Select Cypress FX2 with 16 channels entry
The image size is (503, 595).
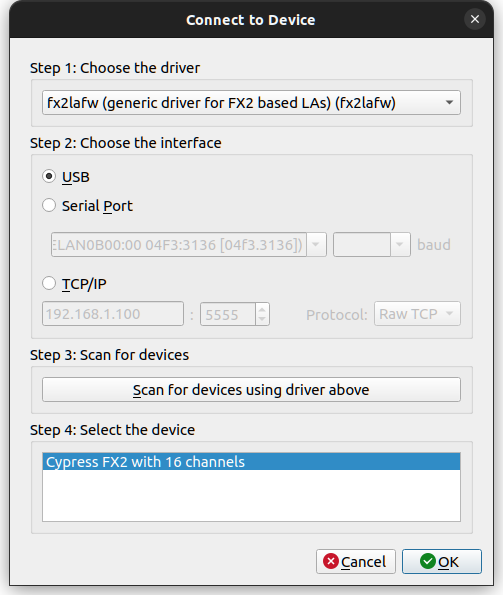click(x=251, y=461)
